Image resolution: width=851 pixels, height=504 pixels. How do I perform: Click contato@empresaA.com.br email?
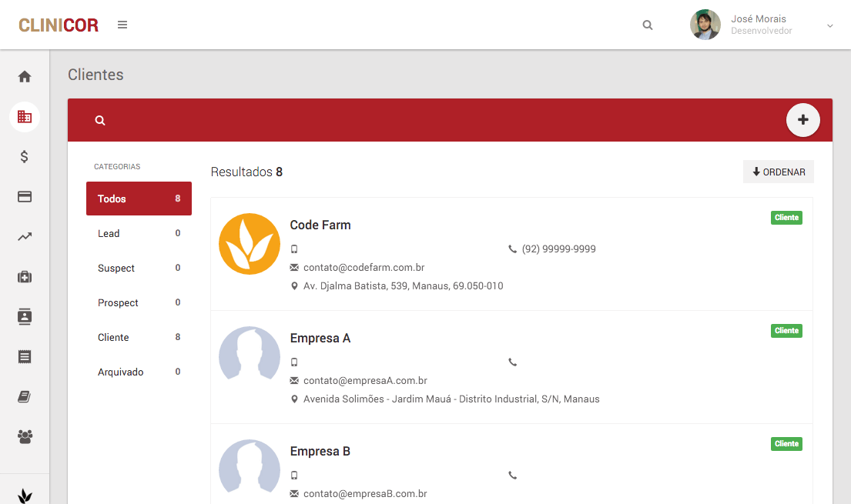(365, 381)
